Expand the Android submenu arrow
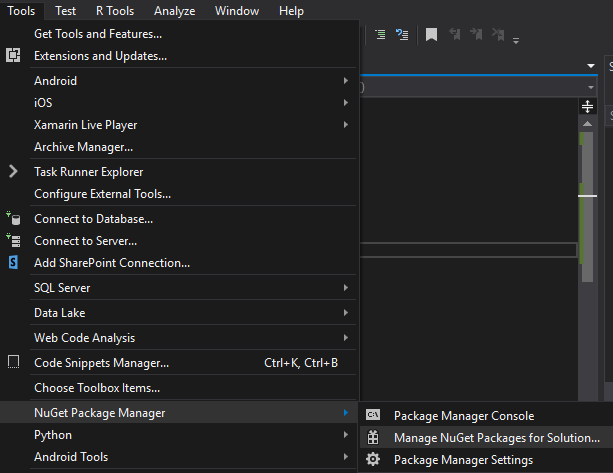Screen dimensions: 613x473 [x=346, y=81]
